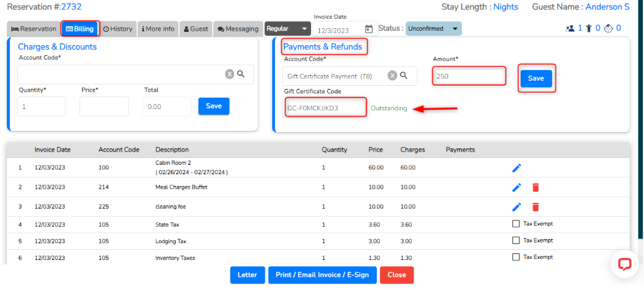644x290 pixels.
Task: Click the Nights stay length link
Action: [x=506, y=6]
